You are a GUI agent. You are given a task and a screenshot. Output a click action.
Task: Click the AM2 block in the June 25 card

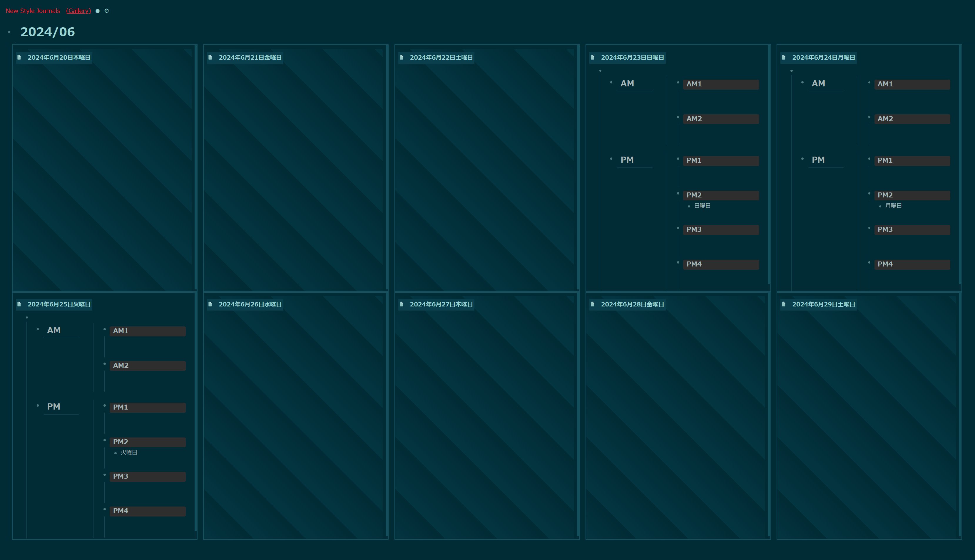(147, 366)
